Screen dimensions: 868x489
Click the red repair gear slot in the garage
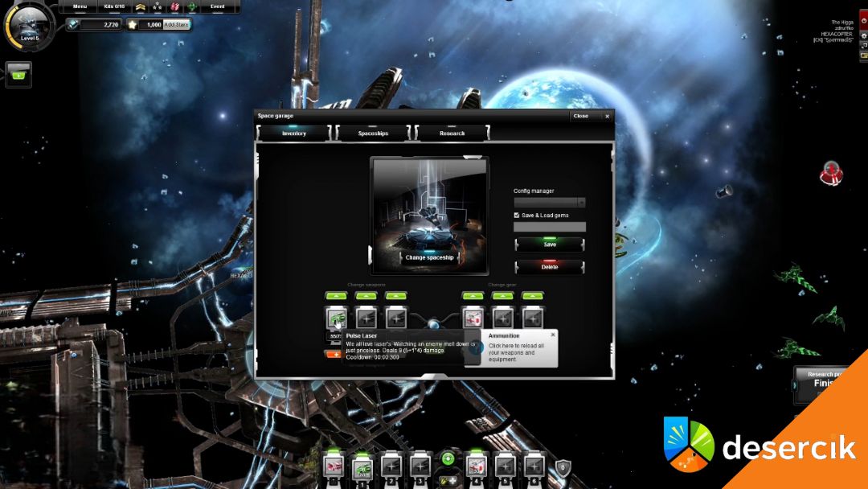point(473,318)
